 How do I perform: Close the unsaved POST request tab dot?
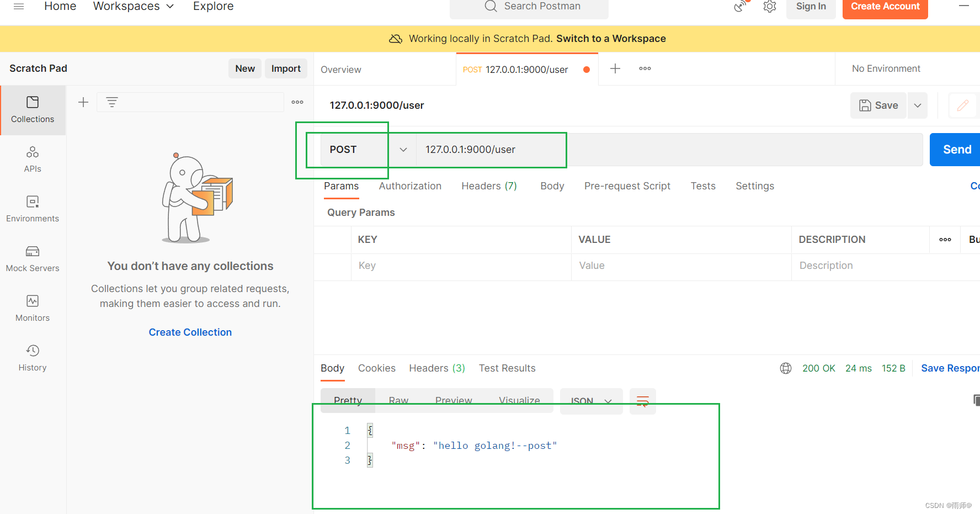pos(587,70)
